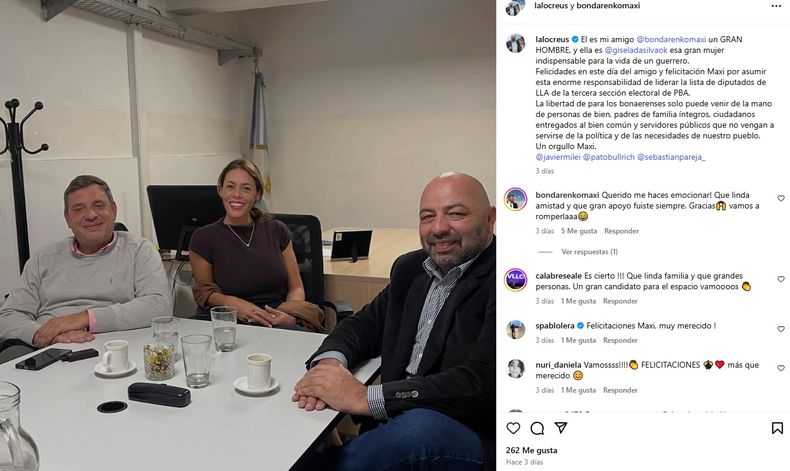Reply to nuri_daniela's comment via Responder
This screenshot has height=471, width=790.
620,390
